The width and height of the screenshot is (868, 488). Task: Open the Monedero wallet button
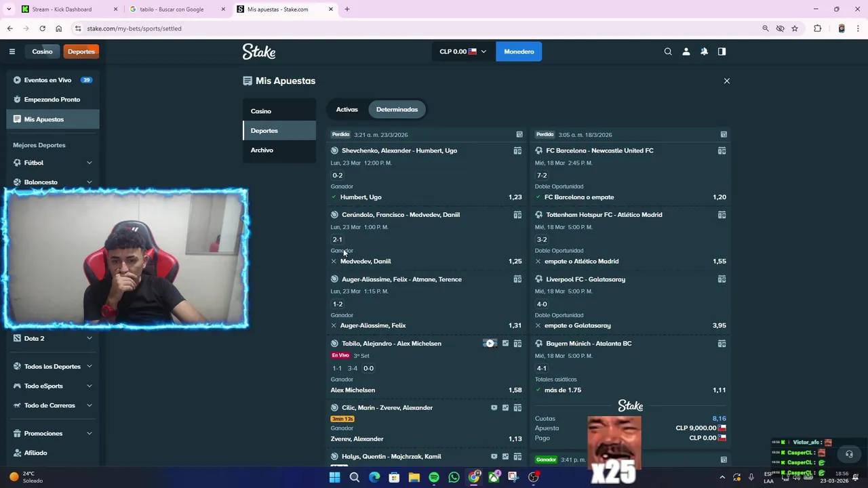(519, 52)
